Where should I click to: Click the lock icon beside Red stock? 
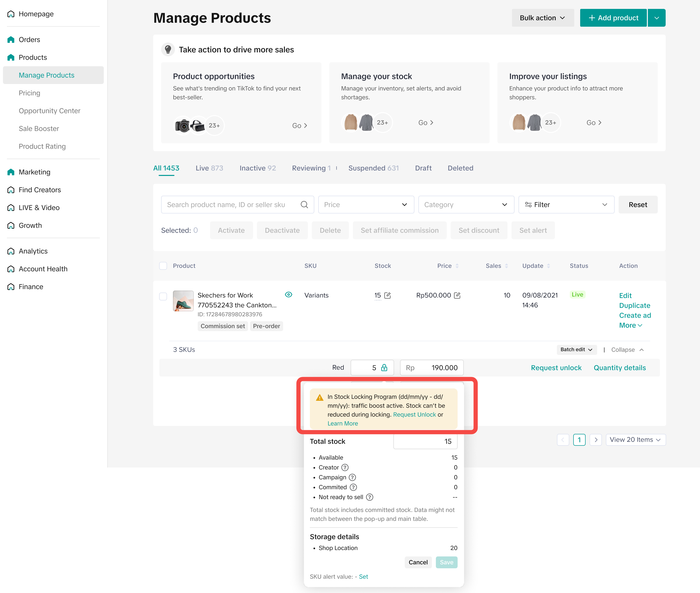point(384,367)
